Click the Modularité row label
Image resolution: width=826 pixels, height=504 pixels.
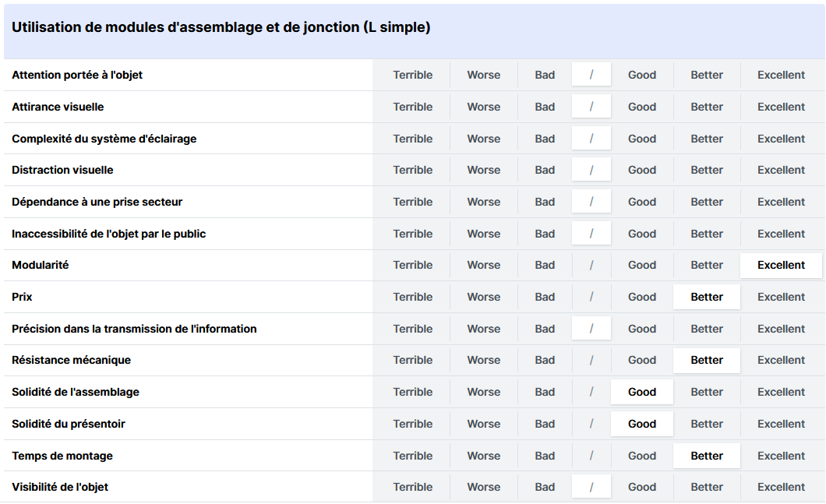pos(40,265)
